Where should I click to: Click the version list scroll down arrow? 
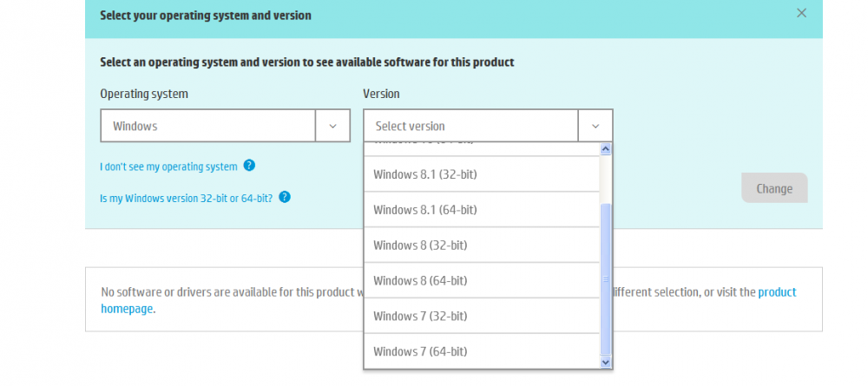(x=606, y=362)
